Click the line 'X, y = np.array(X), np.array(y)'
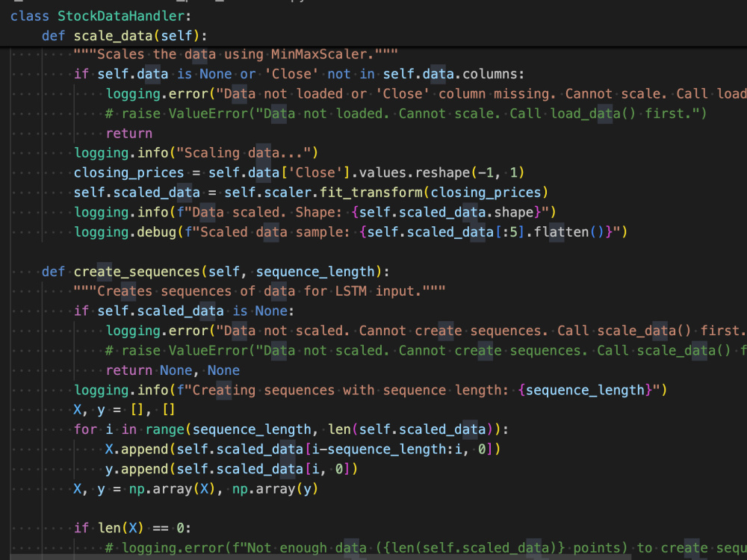The image size is (747, 560). pos(196,489)
